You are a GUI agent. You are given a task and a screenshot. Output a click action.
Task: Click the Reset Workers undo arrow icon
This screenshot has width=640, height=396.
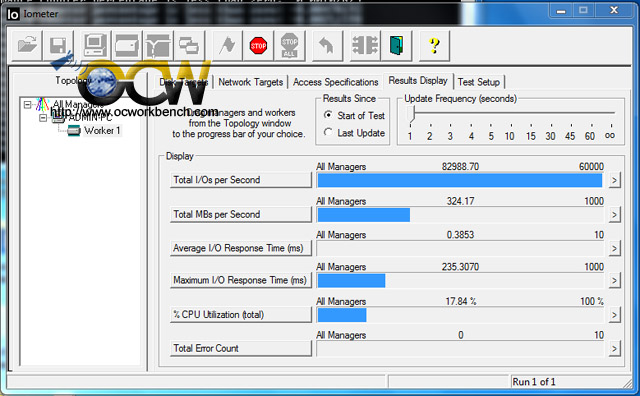pos(326,45)
